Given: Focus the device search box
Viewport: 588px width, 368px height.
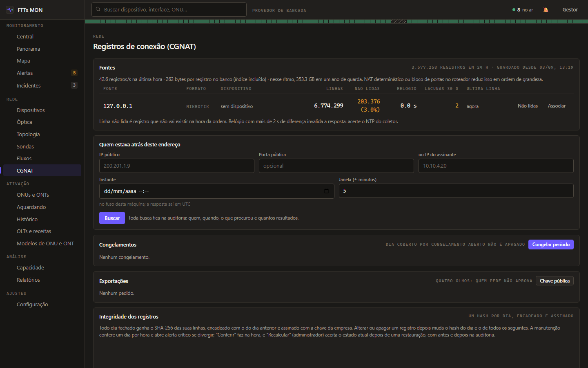Looking at the screenshot, I should point(169,9).
